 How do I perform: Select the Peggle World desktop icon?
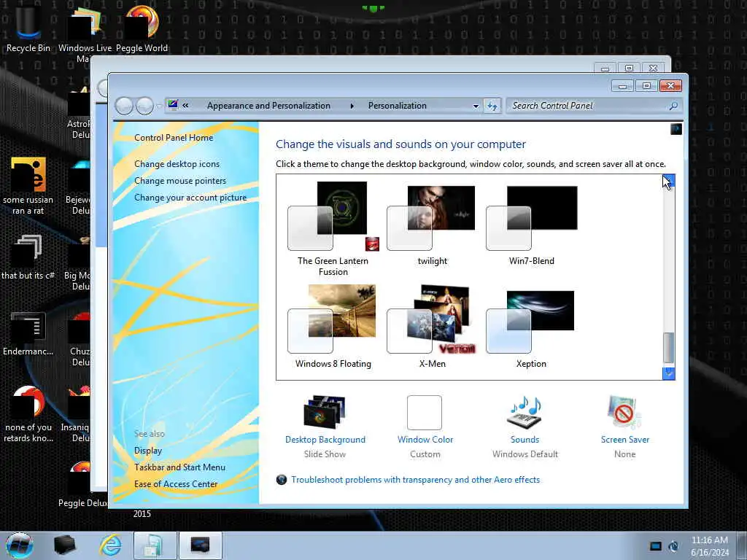[x=142, y=28]
